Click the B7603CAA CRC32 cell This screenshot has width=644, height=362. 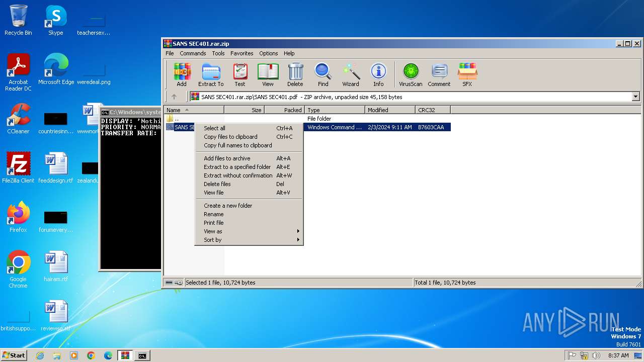431,127
